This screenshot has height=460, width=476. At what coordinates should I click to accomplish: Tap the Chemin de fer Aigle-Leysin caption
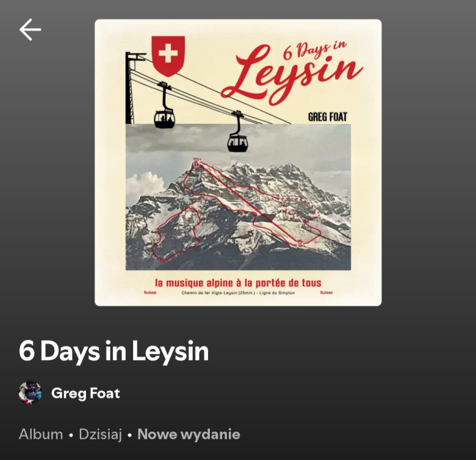click(x=238, y=293)
